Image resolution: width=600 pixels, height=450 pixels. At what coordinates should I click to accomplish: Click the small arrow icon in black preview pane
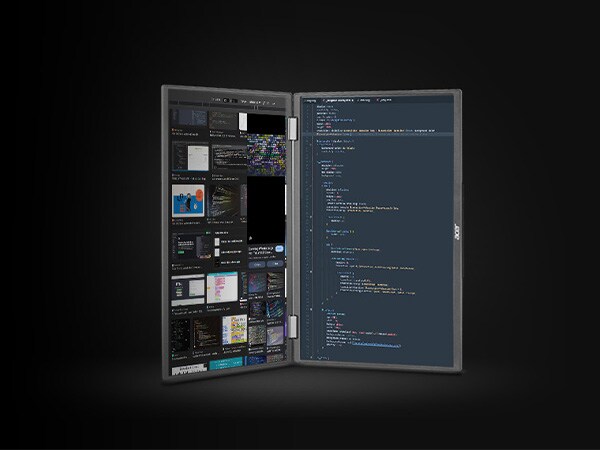pos(250,238)
